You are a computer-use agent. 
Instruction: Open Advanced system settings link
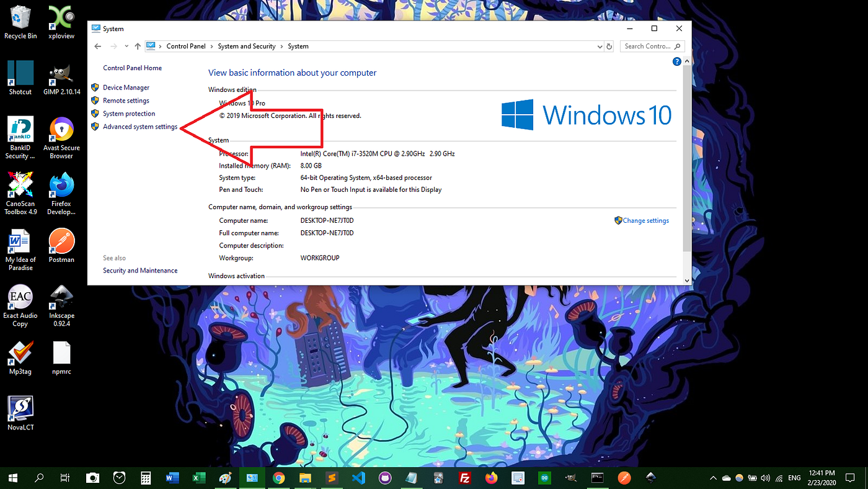point(140,127)
